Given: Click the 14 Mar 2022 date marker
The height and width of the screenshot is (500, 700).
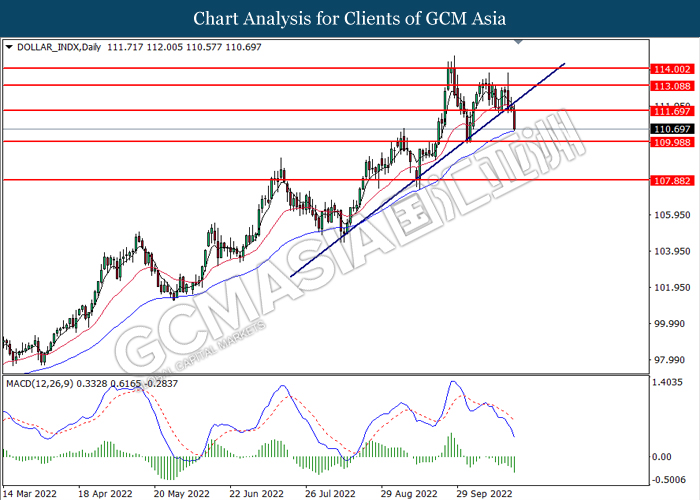Looking at the screenshot, I should coord(31,494).
